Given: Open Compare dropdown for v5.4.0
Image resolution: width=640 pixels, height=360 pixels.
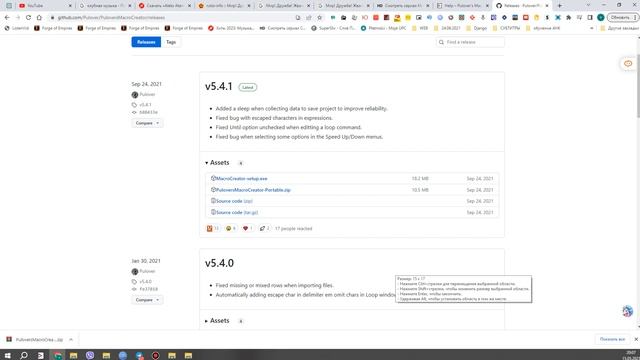Looking at the screenshot, I should coord(147,300).
